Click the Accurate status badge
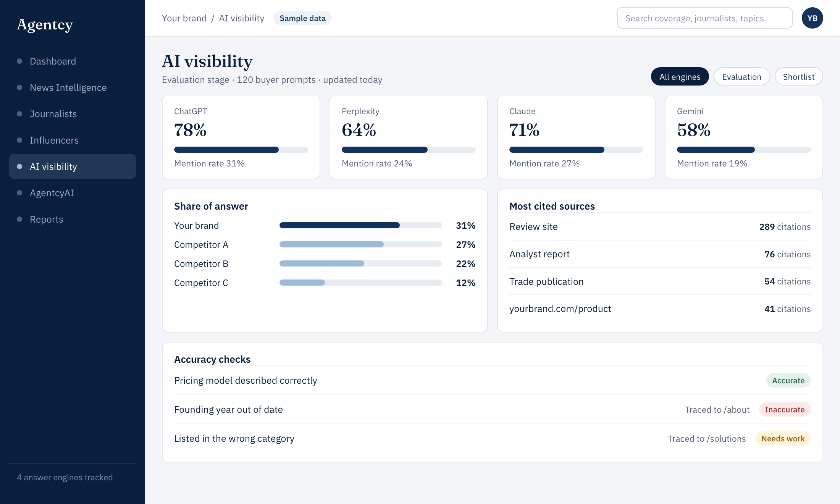This screenshot has width=840, height=504. pyautogui.click(x=788, y=381)
